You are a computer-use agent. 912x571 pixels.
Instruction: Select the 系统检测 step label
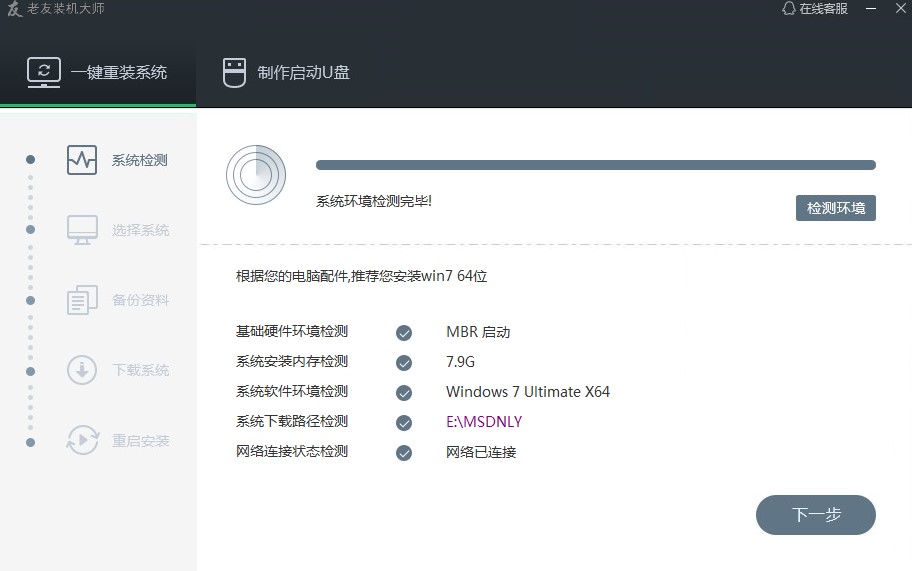[x=140, y=160]
